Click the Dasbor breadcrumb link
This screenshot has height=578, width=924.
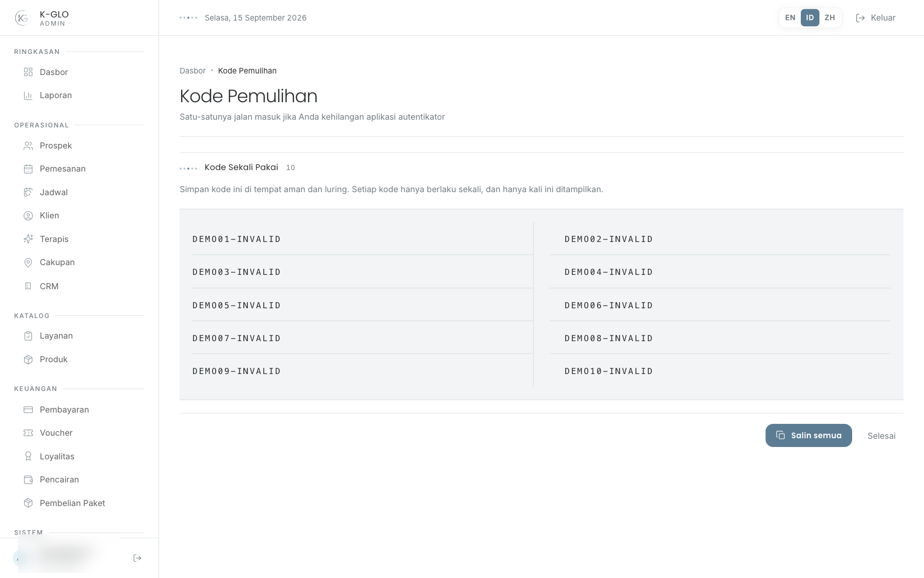[192, 71]
